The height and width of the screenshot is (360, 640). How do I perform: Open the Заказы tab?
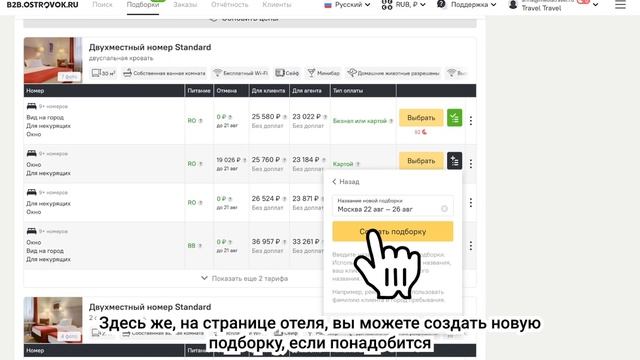[x=185, y=4]
